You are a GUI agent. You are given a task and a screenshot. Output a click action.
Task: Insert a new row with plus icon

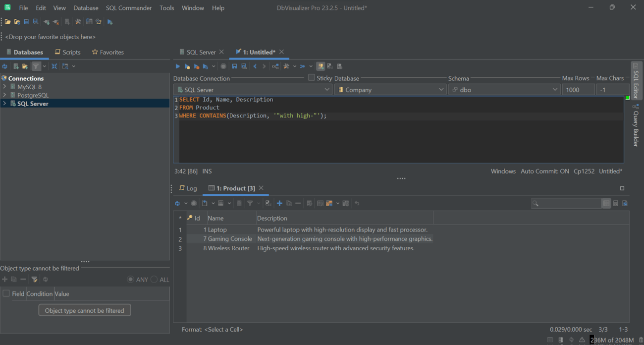[278, 203]
